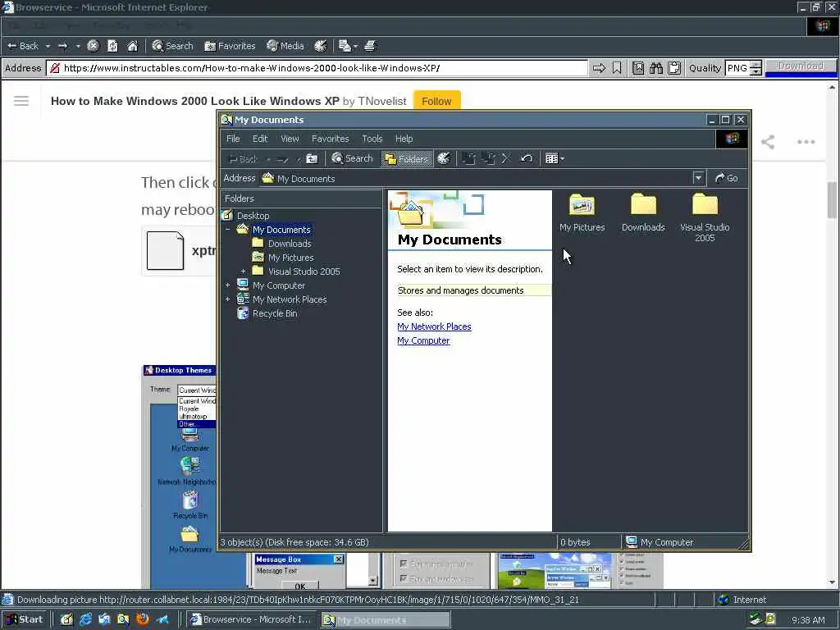Open File menu in My Documents window
Viewport: 840px width, 630px height.
[233, 139]
